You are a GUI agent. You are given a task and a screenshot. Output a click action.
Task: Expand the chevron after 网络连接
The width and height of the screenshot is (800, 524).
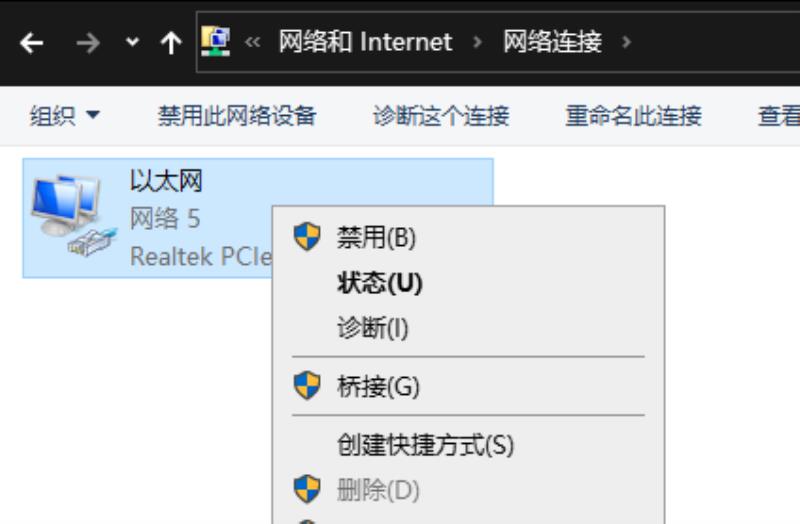pos(627,42)
